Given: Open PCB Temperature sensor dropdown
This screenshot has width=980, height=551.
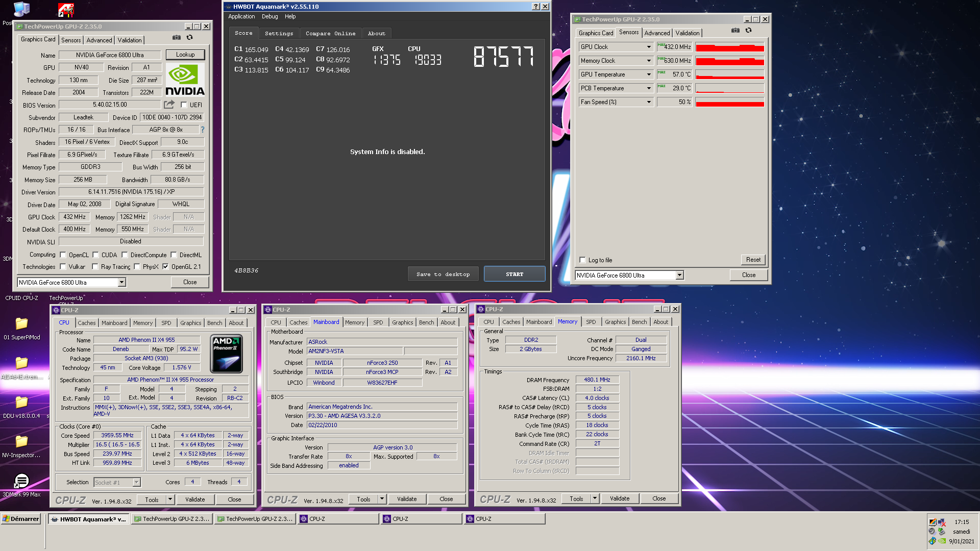Looking at the screenshot, I should tap(649, 88).
